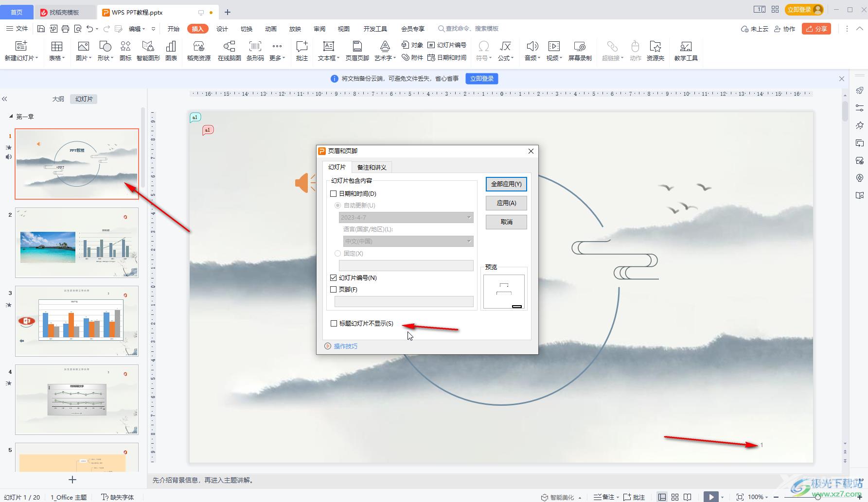Insert WordArt via 艺术字
Image resolution: width=868 pixels, height=502 pixels.
[x=385, y=51]
